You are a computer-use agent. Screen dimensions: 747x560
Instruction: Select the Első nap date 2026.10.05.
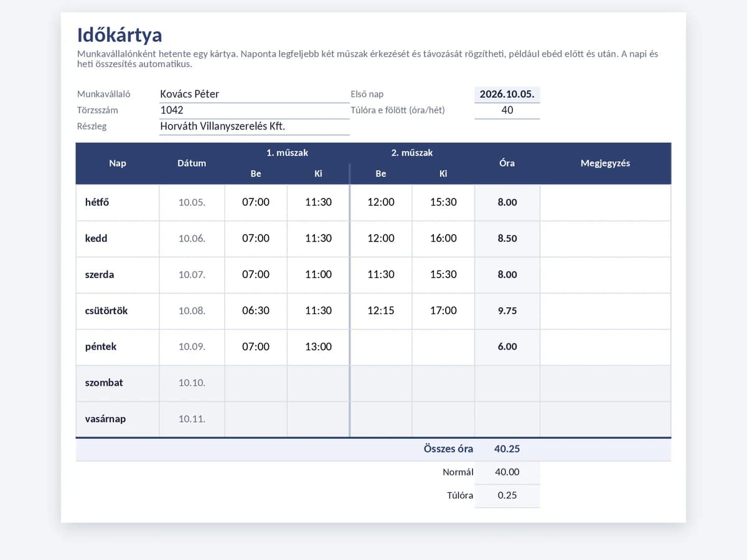coord(507,95)
